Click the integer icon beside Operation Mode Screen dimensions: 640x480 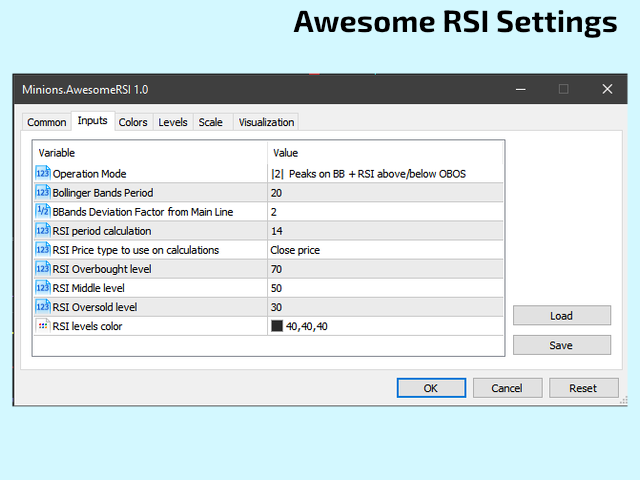pyautogui.click(x=42, y=173)
